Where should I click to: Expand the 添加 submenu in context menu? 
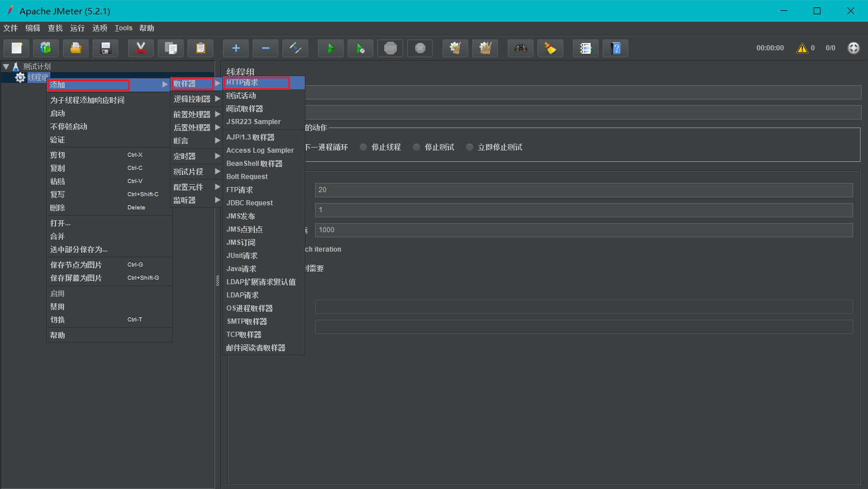tap(109, 85)
